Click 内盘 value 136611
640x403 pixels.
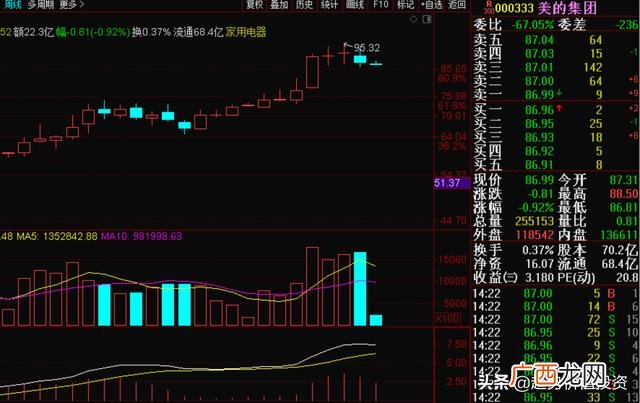[619, 235]
